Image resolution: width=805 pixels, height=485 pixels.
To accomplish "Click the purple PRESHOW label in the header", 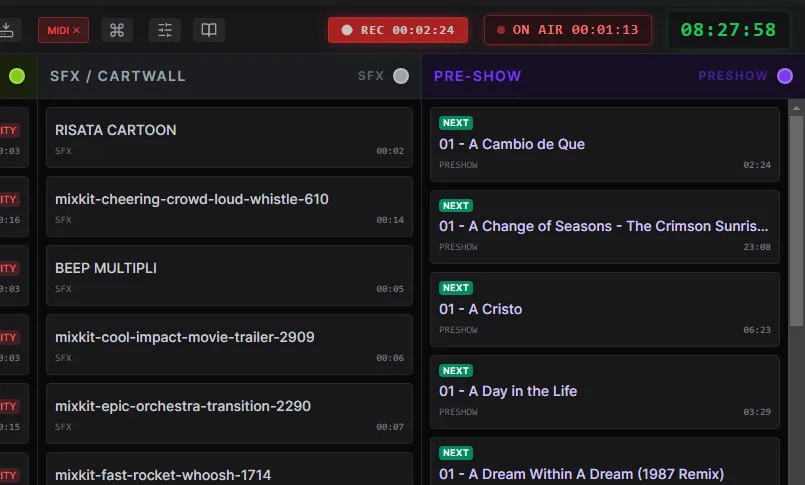I will click(x=733, y=76).
